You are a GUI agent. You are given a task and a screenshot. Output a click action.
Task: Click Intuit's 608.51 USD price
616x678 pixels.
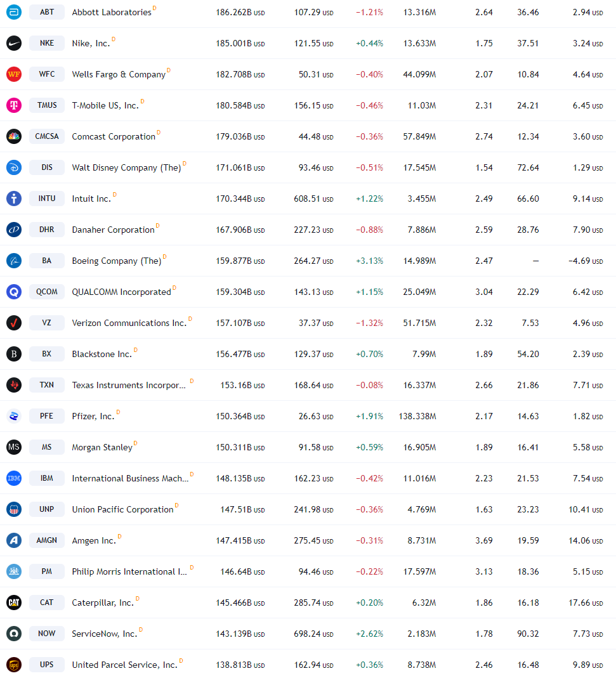313,199
